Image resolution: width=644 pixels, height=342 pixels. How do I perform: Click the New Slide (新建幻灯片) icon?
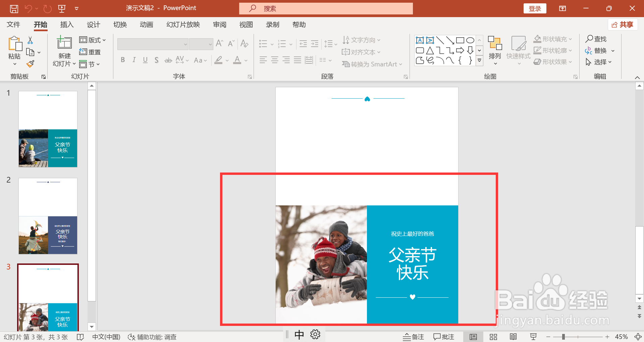click(x=64, y=43)
